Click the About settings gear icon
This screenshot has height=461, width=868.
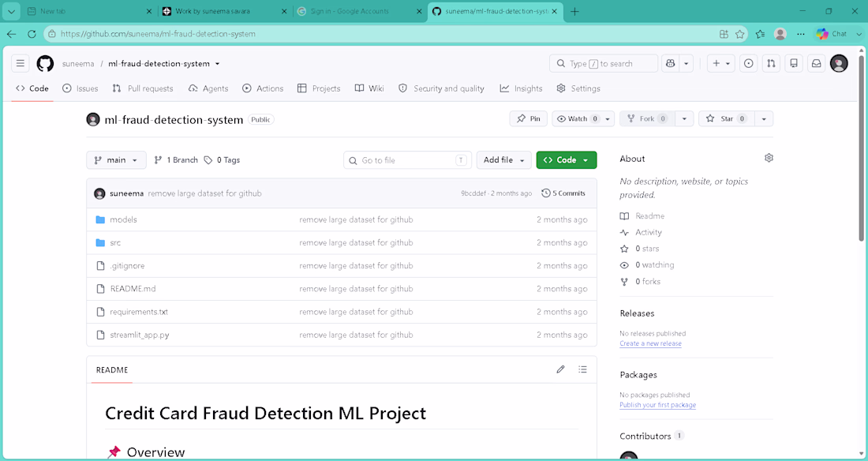point(769,158)
